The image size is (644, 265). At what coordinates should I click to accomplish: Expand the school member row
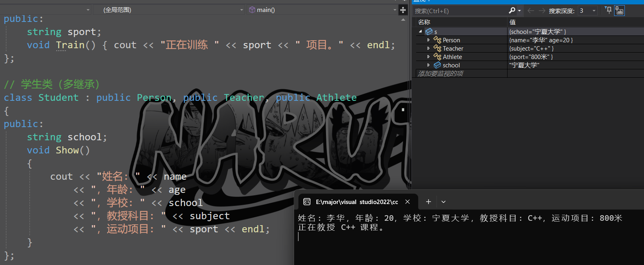click(x=429, y=65)
